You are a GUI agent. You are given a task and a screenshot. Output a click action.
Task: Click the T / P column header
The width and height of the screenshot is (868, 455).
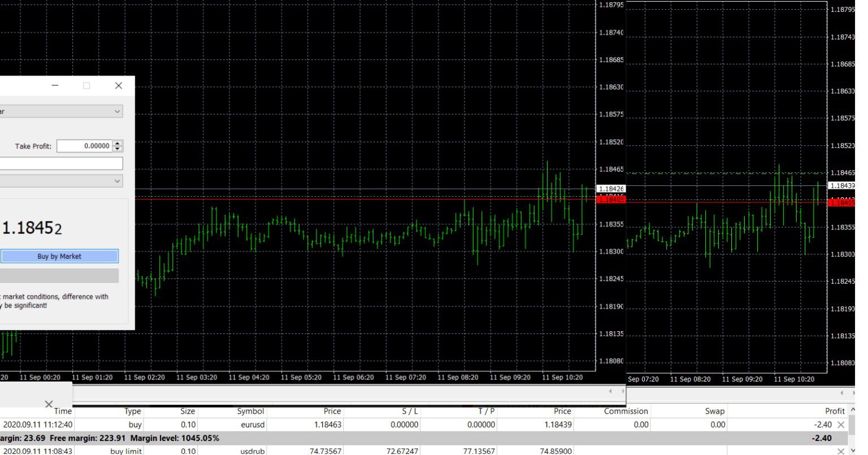click(486, 411)
